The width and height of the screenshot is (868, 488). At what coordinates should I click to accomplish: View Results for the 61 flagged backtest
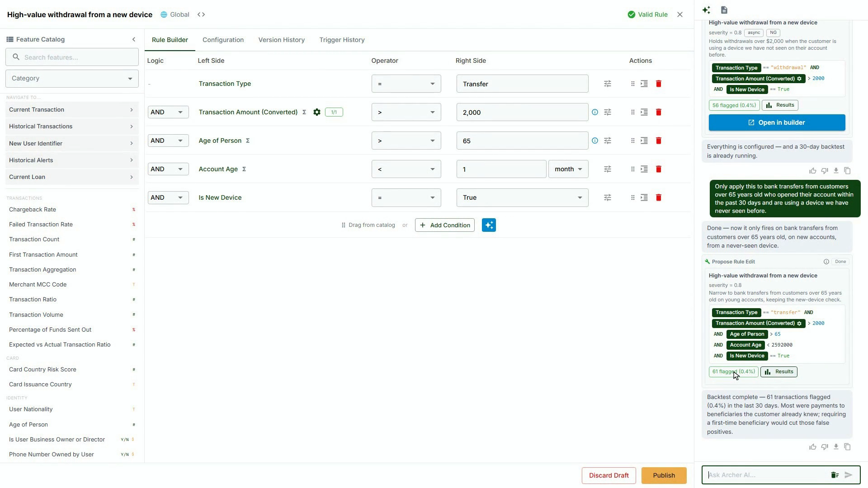click(779, 372)
